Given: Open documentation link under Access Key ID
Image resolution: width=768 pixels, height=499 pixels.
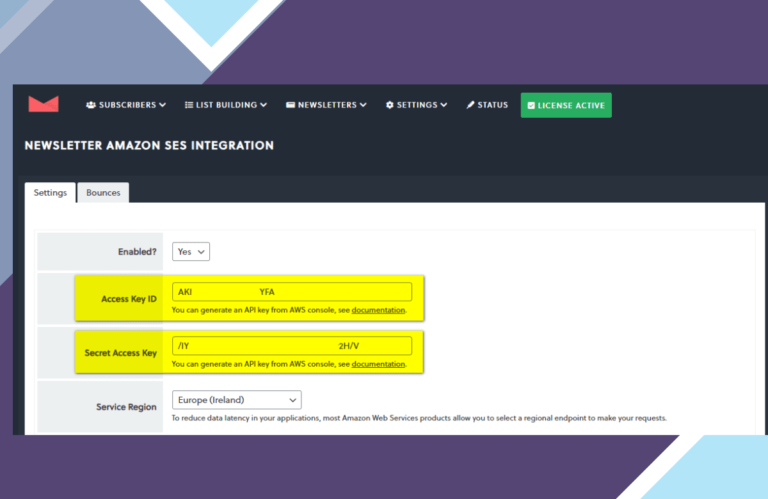Looking at the screenshot, I should (x=378, y=310).
